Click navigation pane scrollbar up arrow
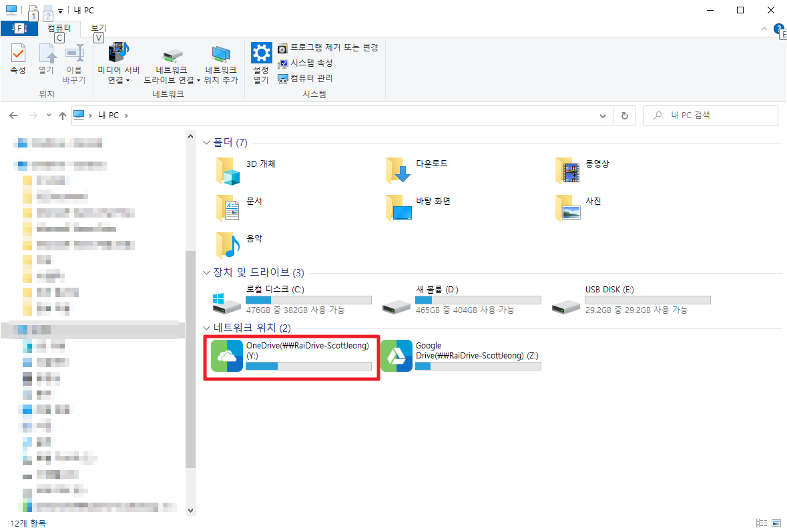Screen dimensions: 787x532 (190, 137)
